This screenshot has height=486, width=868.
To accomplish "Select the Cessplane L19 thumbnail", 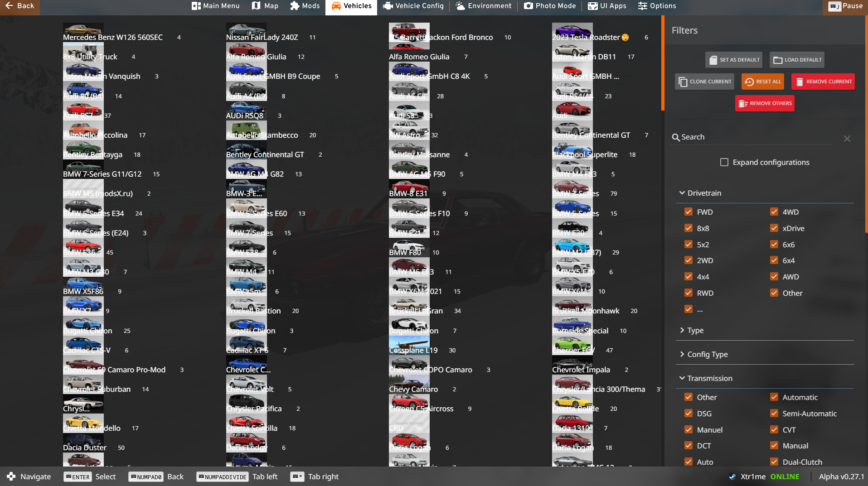I will click(409, 345).
